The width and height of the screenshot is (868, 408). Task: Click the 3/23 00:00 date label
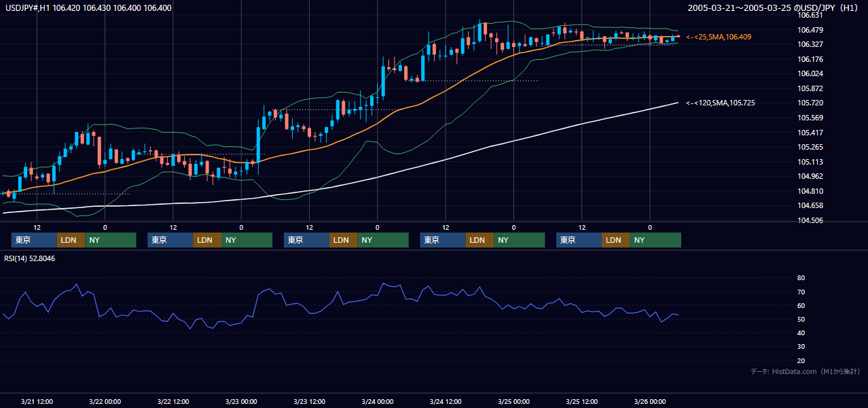(241, 401)
